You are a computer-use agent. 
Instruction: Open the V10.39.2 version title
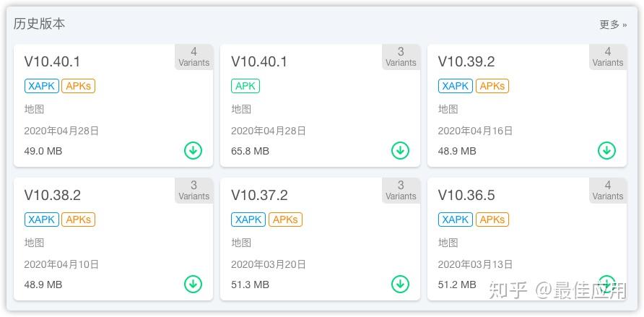coord(466,61)
